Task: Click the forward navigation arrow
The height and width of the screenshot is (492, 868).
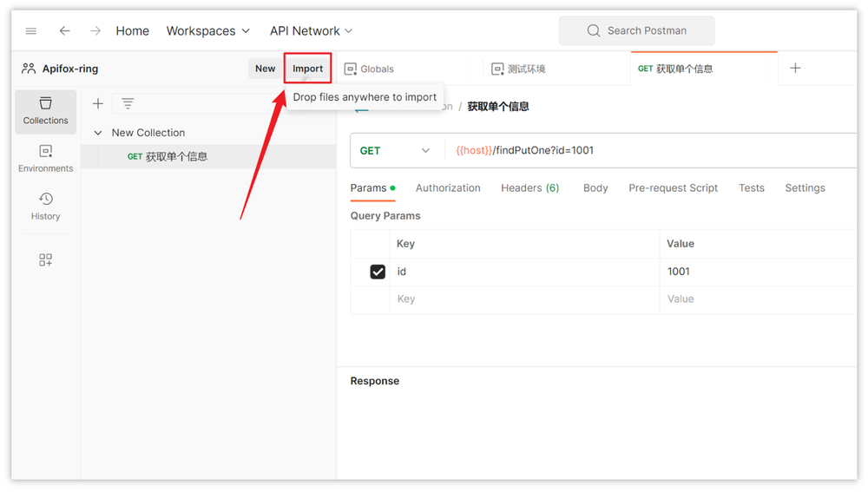Action: 95,30
